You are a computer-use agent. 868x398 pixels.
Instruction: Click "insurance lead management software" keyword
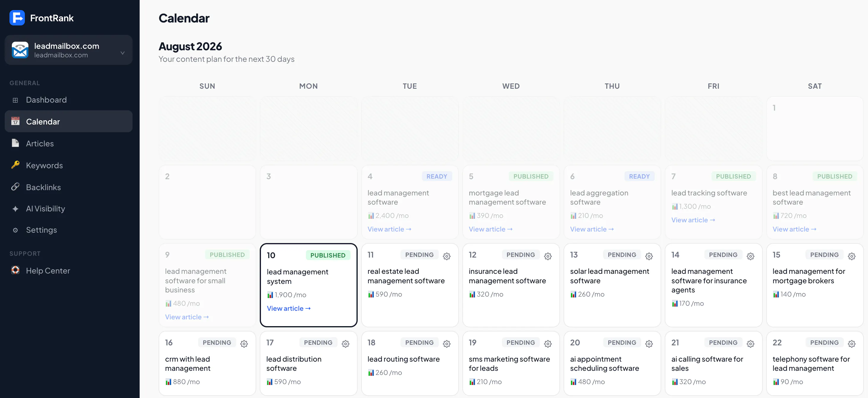click(x=507, y=276)
